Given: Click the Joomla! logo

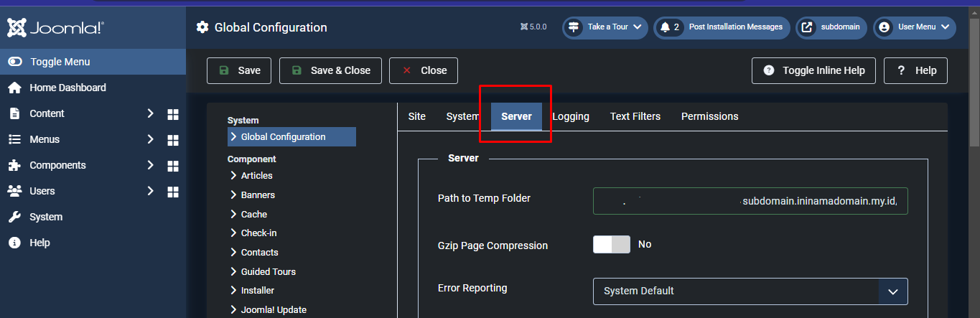Looking at the screenshot, I should click(x=56, y=27).
